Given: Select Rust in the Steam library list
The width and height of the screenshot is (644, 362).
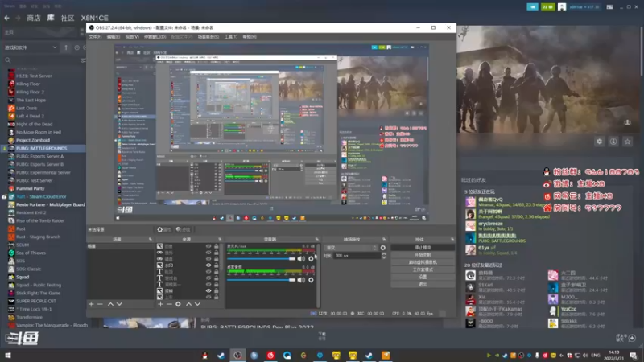Looking at the screenshot, I should pyautogui.click(x=21, y=228).
